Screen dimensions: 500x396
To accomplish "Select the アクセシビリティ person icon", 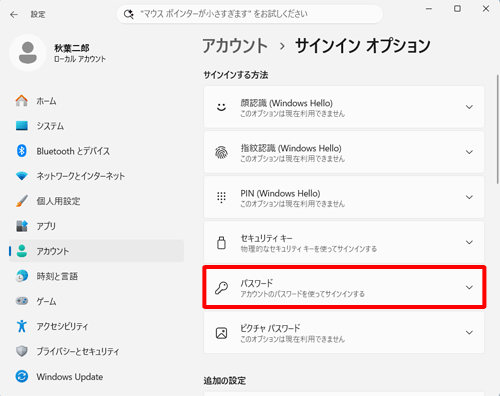I will pyautogui.click(x=22, y=326).
